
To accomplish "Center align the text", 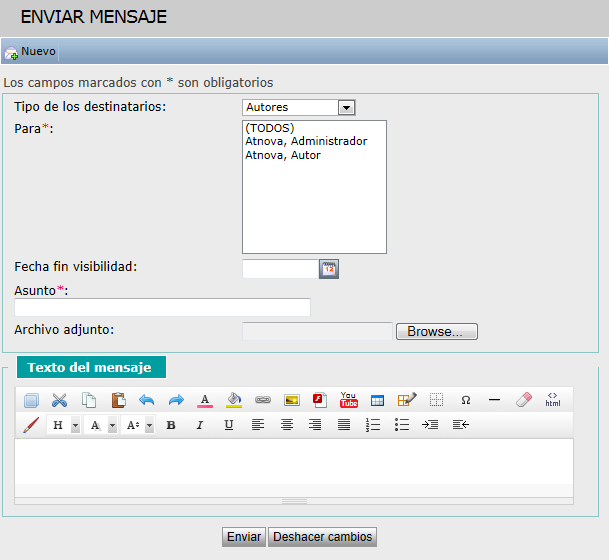I will tap(287, 425).
